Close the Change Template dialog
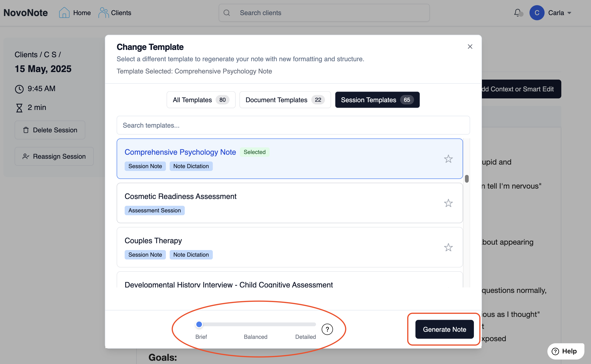The height and width of the screenshot is (364, 591). pyautogui.click(x=470, y=46)
